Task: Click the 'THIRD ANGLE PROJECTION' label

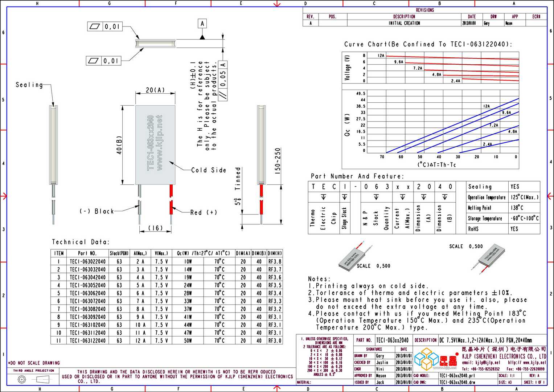Action: [x=34, y=371]
